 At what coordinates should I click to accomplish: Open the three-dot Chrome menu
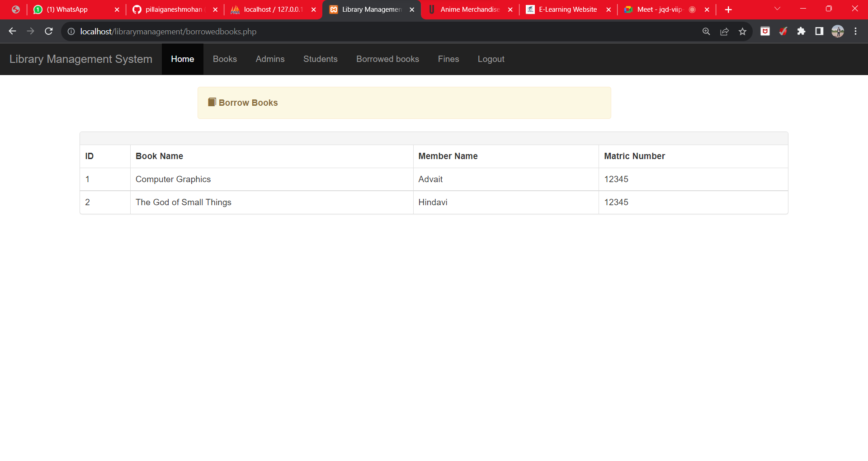855,31
